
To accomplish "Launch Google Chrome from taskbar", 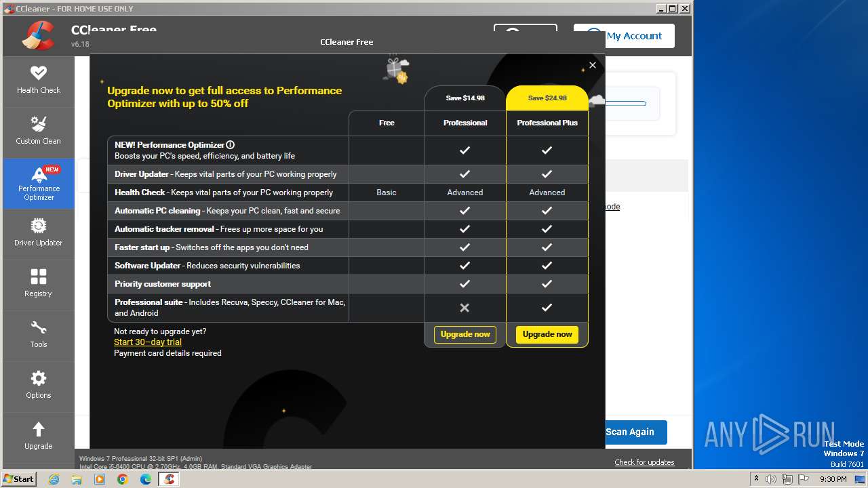I will tap(123, 479).
